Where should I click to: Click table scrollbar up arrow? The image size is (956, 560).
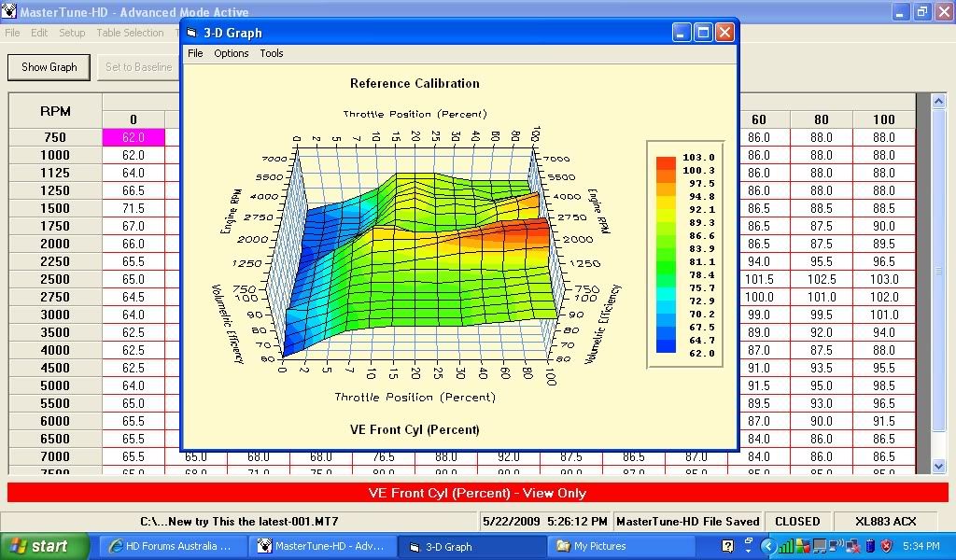(938, 101)
